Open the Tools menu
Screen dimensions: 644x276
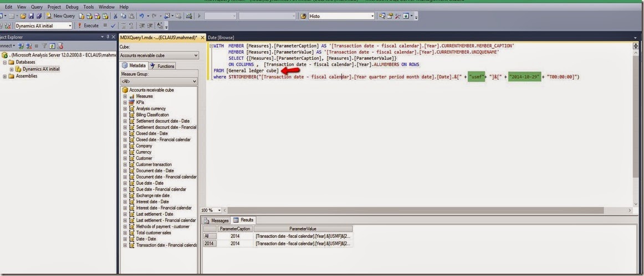click(x=88, y=7)
